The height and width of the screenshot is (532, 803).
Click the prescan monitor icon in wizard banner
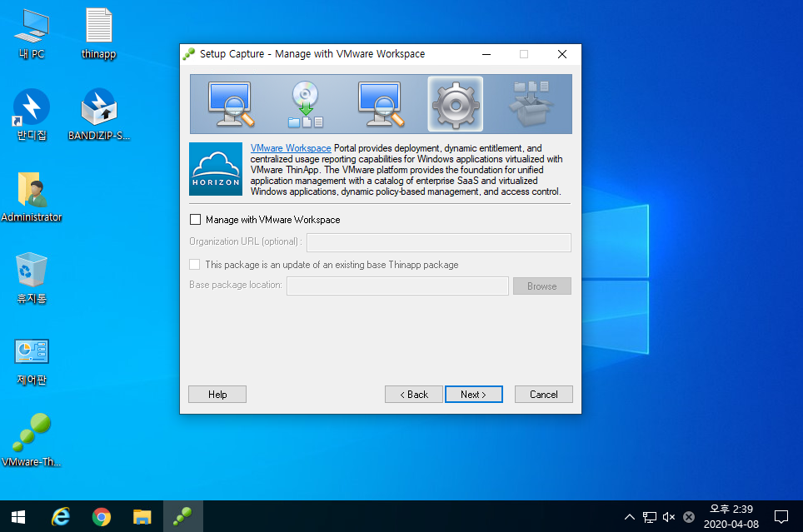(x=231, y=104)
